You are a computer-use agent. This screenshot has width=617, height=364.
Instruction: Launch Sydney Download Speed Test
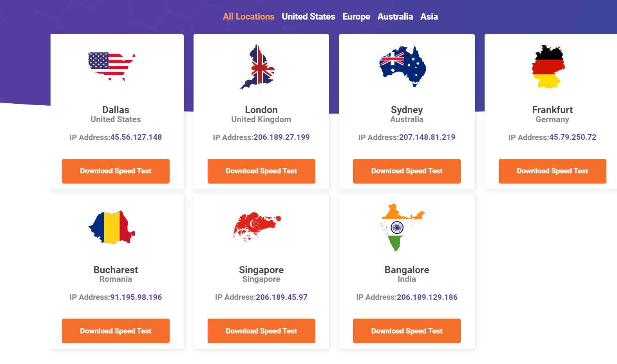click(407, 171)
